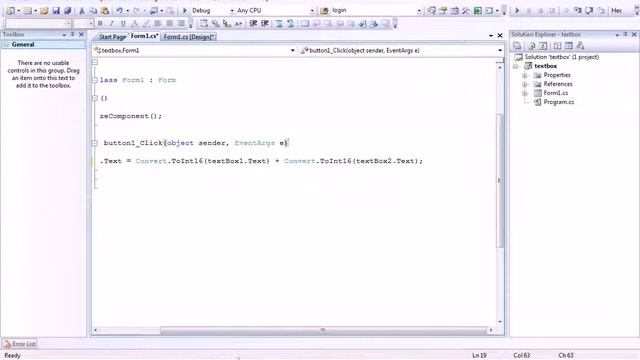Viewport: 640px width, 360px height.
Task: Select the General toolbox tab
Action: 43,44
